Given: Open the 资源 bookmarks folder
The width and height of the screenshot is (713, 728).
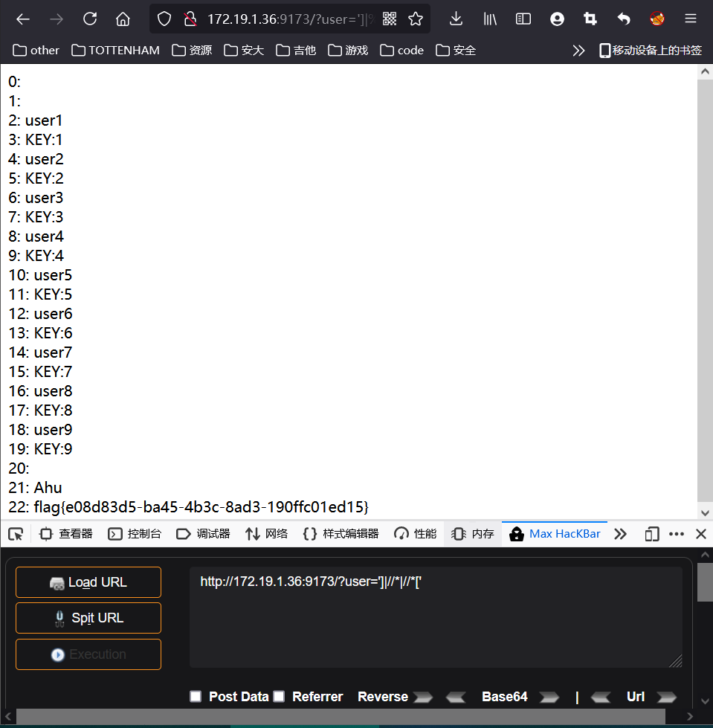Looking at the screenshot, I should [x=192, y=50].
